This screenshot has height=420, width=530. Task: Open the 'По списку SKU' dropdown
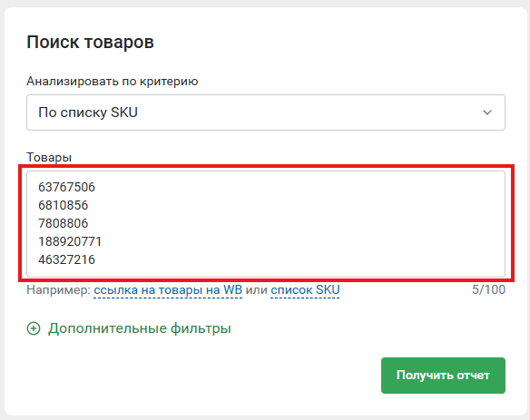[266, 112]
